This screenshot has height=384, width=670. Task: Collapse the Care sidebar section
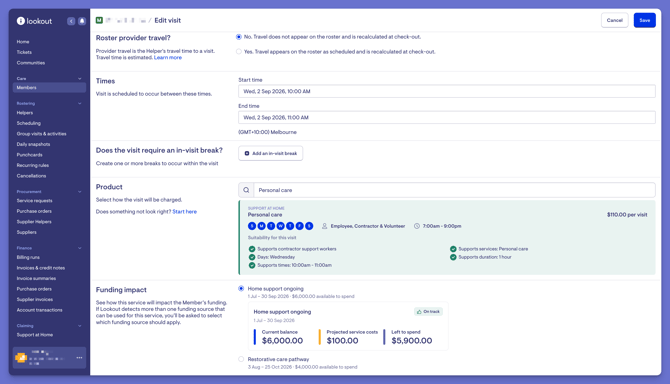coord(79,79)
